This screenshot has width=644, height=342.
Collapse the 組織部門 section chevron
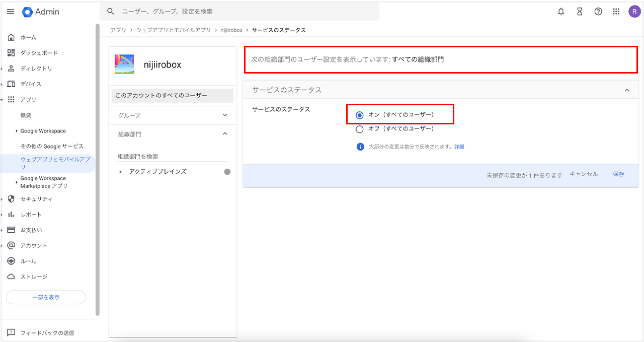coord(225,134)
